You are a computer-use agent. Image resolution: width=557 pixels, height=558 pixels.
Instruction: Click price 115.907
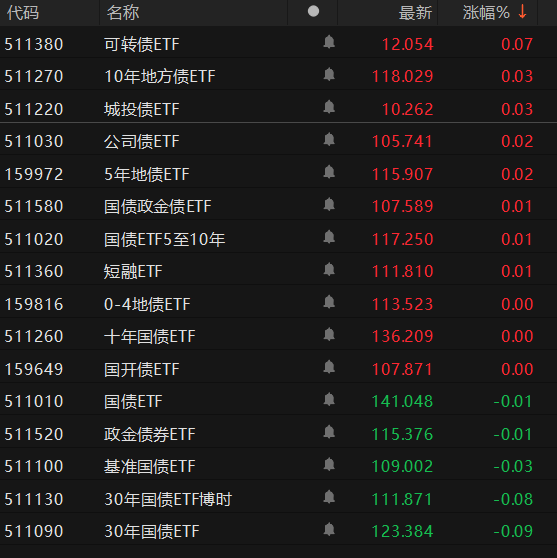(x=403, y=174)
